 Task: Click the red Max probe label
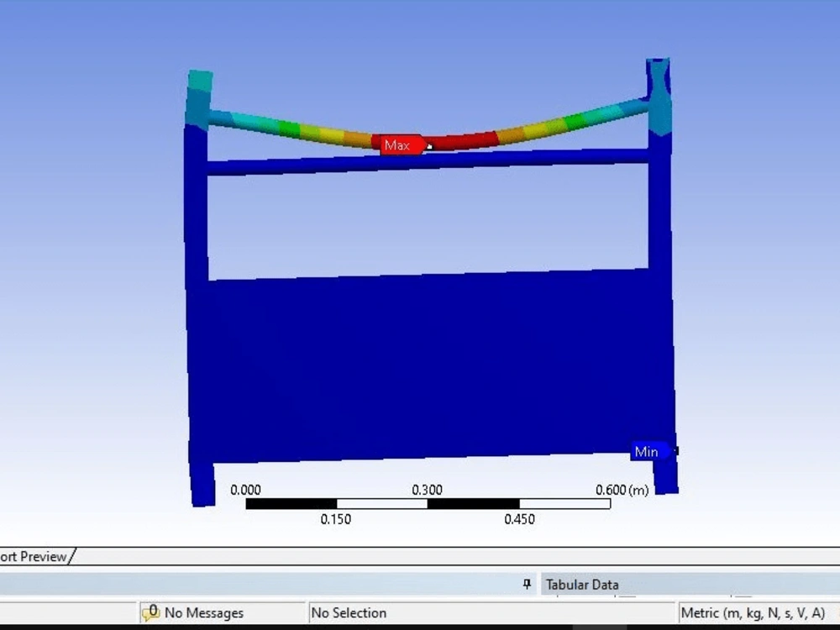tap(402, 144)
